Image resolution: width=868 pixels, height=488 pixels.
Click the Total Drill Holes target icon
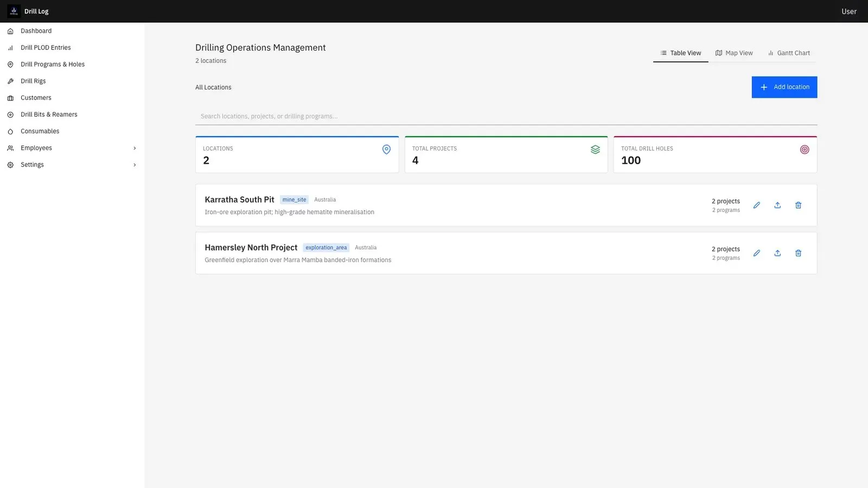[805, 150]
